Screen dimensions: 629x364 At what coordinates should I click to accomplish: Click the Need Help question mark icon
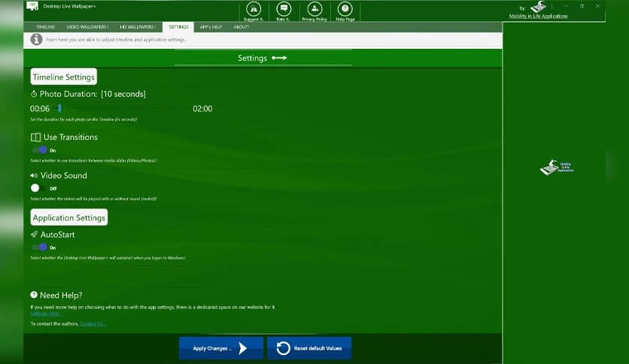(34, 295)
